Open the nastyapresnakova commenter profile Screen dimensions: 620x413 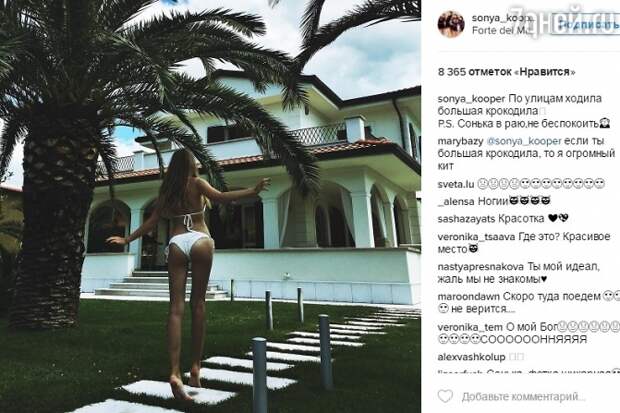point(481,267)
